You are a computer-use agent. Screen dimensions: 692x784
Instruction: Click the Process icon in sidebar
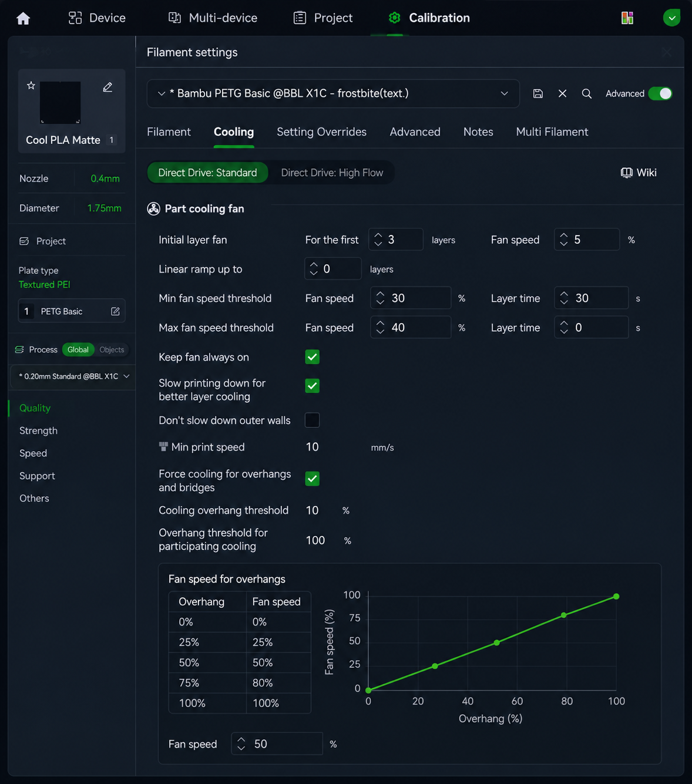click(x=19, y=349)
